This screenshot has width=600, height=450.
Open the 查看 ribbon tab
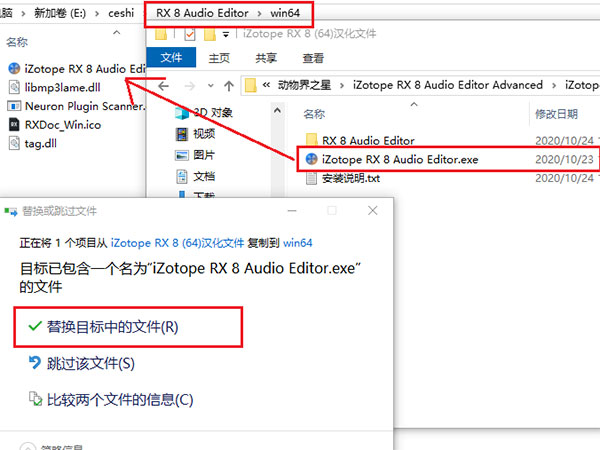click(x=313, y=58)
